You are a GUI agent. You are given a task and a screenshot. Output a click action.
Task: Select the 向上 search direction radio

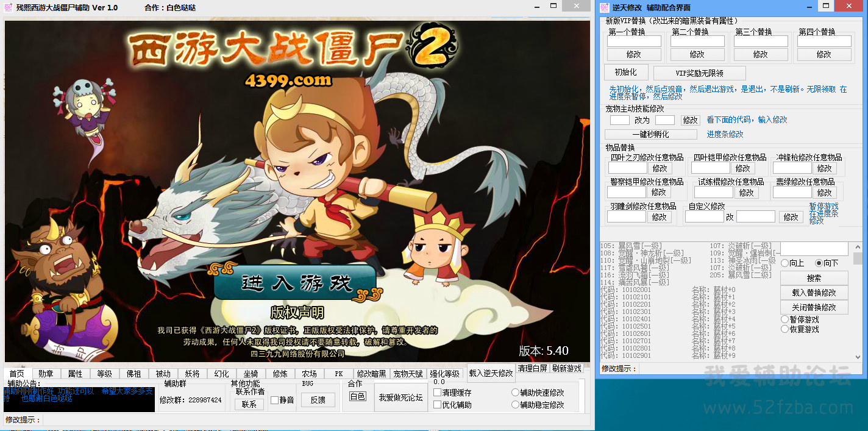click(x=784, y=263)
